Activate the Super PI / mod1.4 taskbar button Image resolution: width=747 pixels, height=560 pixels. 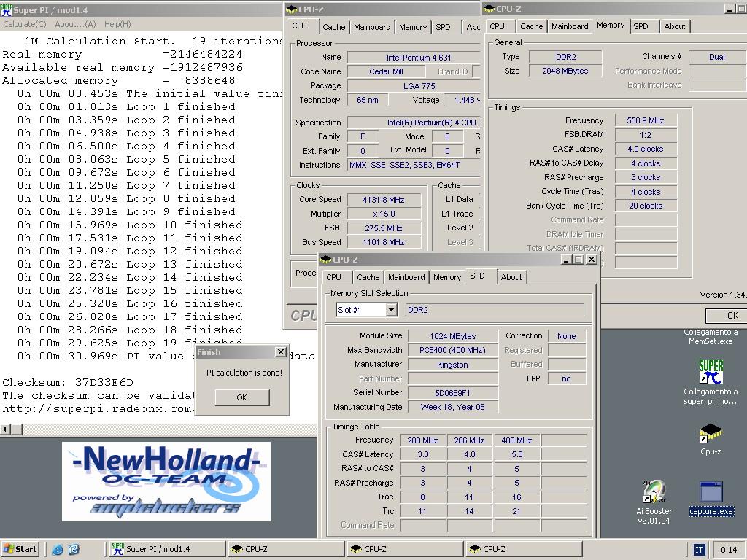tap(166, 549)
